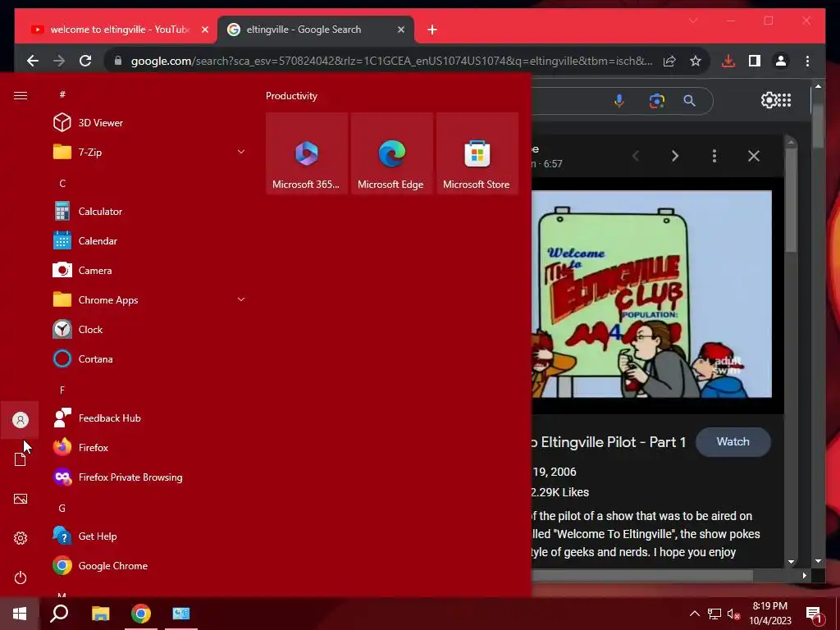Image resolution: width=840 pixels, height=630 pixels.
Task: Open the network tray icon
Action: pos(714,614)
